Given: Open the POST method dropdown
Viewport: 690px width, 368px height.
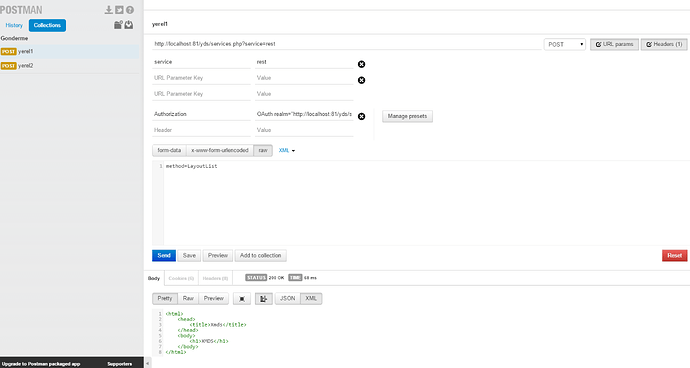Looking at the screenshot, I should click(565, 44).
